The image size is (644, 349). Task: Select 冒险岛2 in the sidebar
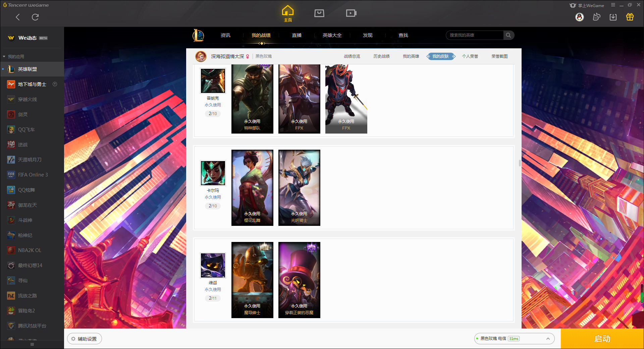click(x=32, y=311)
